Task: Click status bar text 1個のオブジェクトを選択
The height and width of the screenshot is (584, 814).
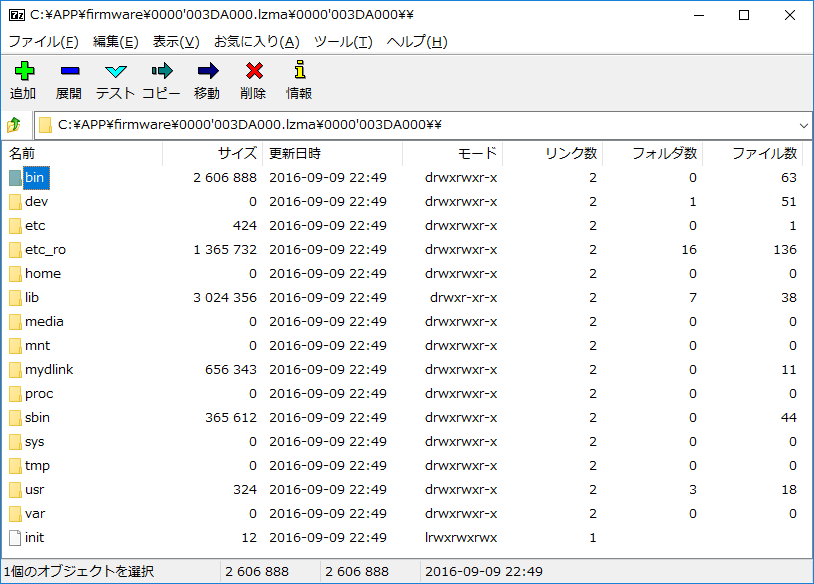Action: click(79, 572)
